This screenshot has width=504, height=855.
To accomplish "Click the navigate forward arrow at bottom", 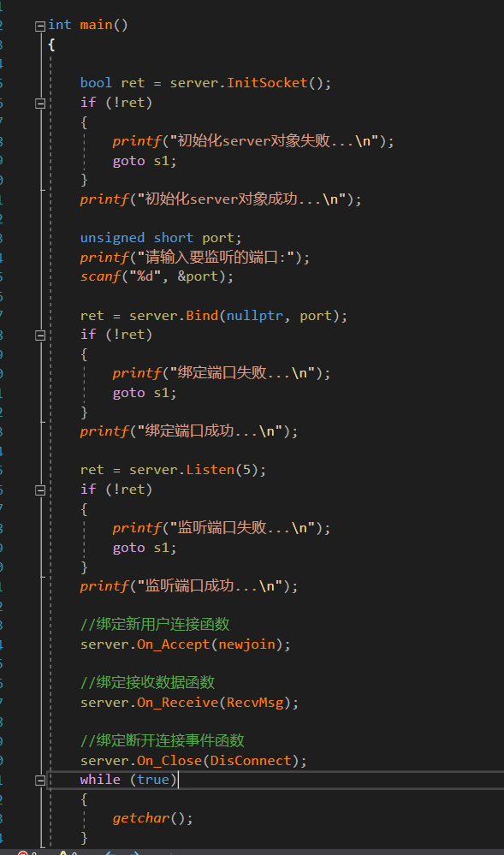I will click(134, 852).
